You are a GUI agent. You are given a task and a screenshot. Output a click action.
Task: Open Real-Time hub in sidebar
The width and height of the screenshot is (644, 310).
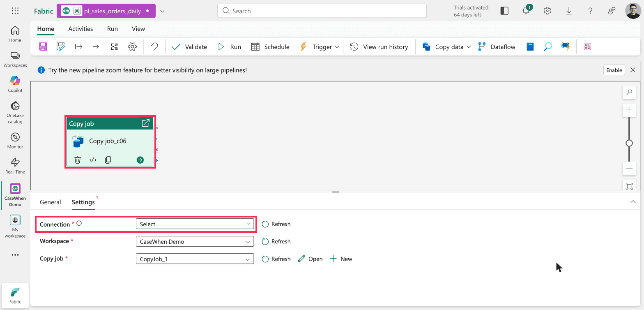15,166
